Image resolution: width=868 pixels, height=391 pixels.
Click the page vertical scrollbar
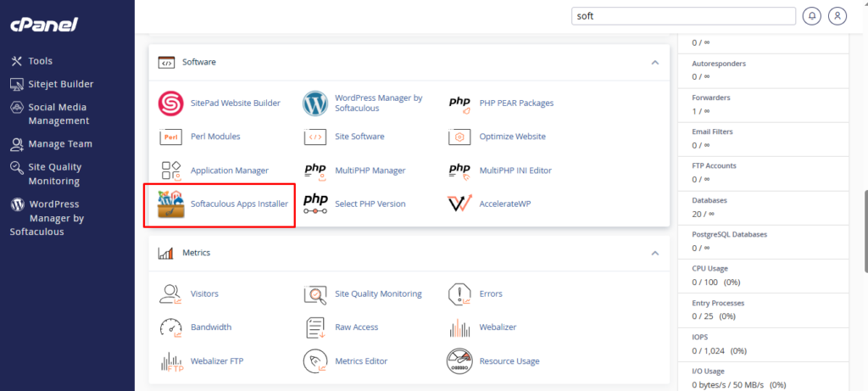click(x=865, y=232)
